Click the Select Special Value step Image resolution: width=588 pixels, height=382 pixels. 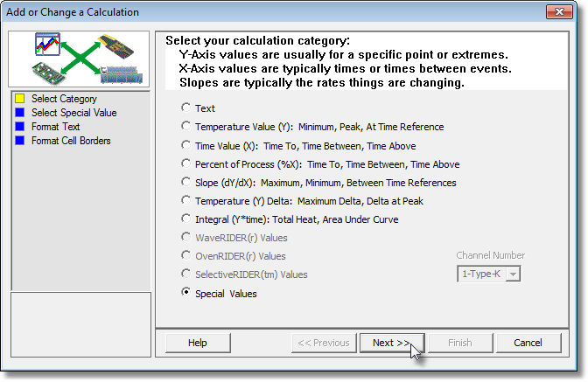tap(73, 113)
